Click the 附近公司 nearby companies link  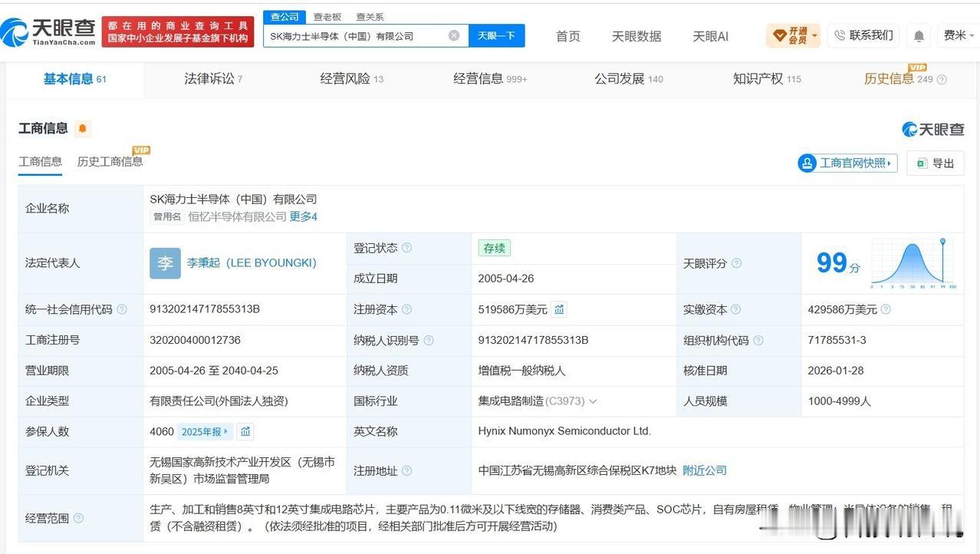pyautogui.click(x=705, y=470)
